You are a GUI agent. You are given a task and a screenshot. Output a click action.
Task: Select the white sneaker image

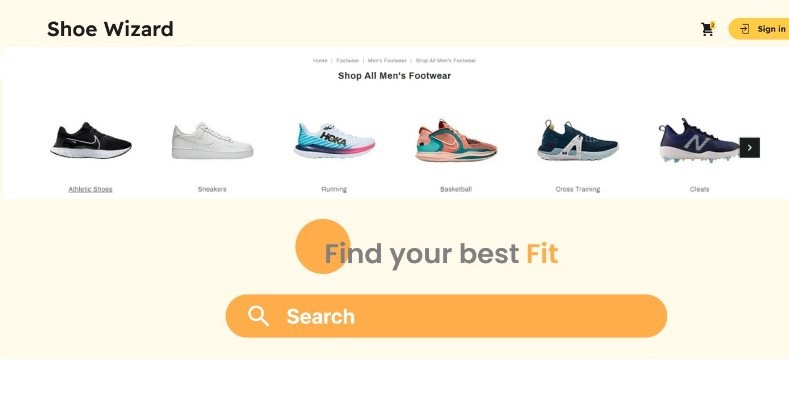tap(212, 141)
